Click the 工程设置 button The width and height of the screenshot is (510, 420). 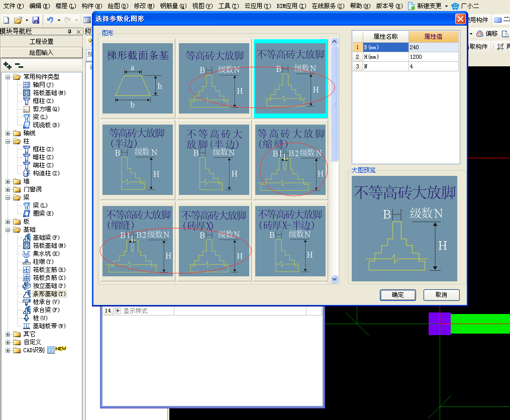click(42, 42)
